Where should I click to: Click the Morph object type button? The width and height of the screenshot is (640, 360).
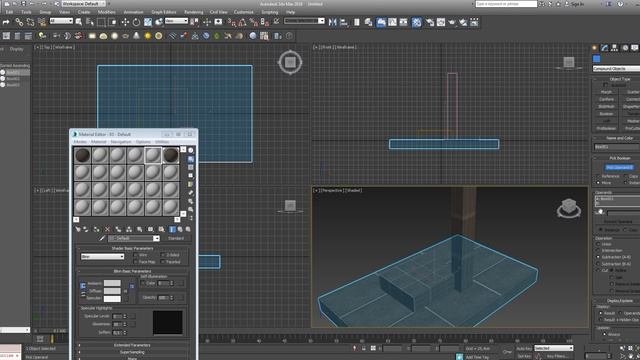click(606, 92)
